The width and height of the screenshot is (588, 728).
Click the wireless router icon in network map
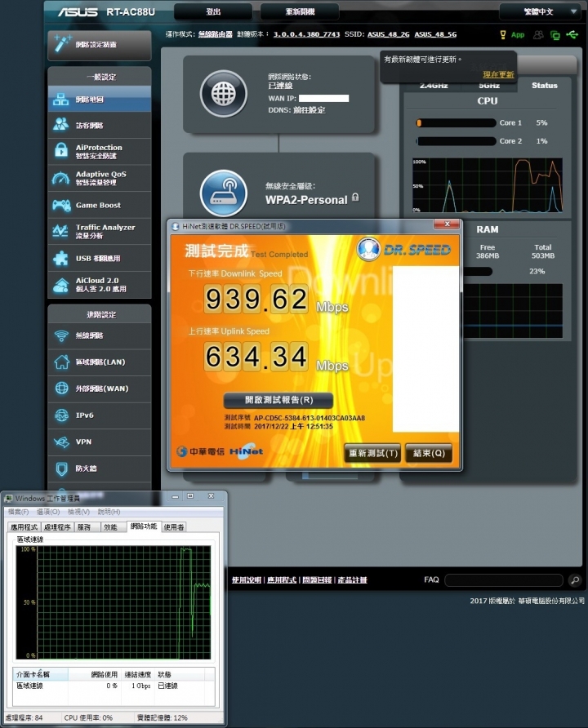pos(224,193)
